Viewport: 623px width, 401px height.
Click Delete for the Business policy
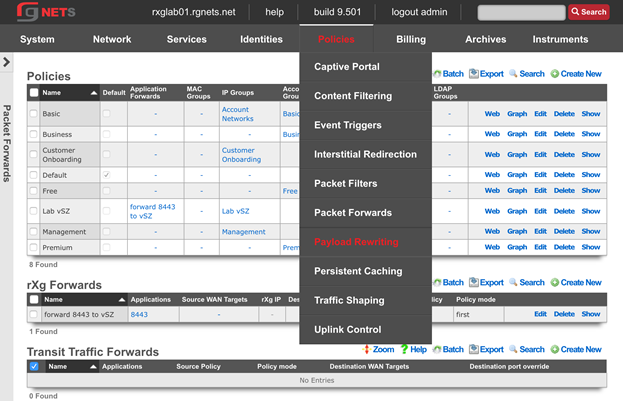[x=564, y=134]
